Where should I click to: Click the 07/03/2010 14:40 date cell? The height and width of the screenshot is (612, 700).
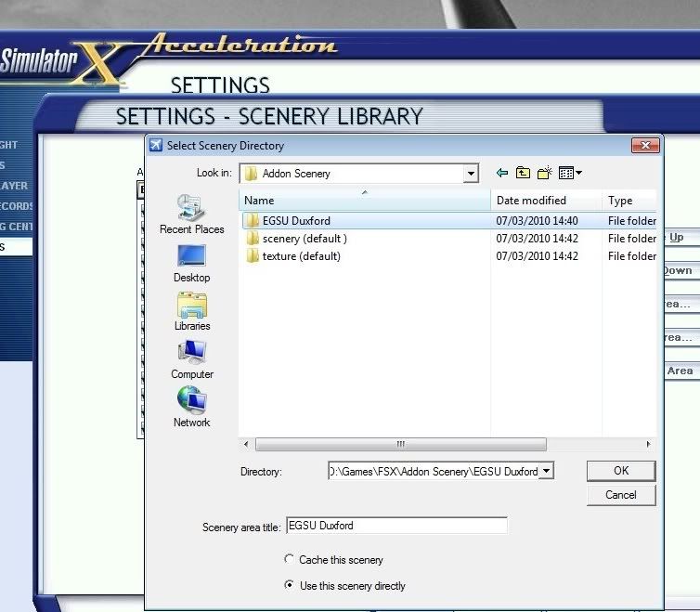[537, 221]
